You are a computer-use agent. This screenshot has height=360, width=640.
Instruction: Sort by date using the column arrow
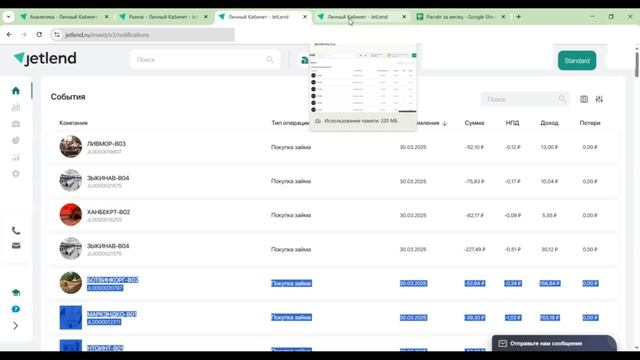(x=444, y=123)
